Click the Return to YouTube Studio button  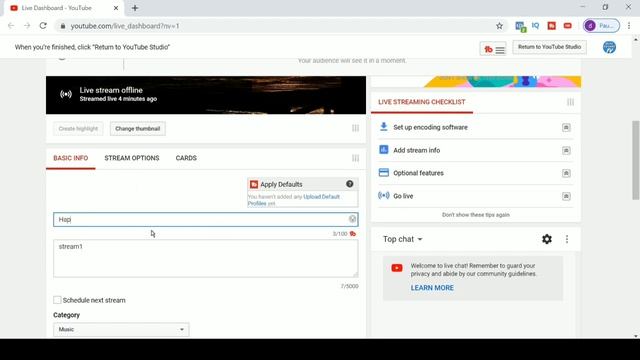click(x=549, y=47)
